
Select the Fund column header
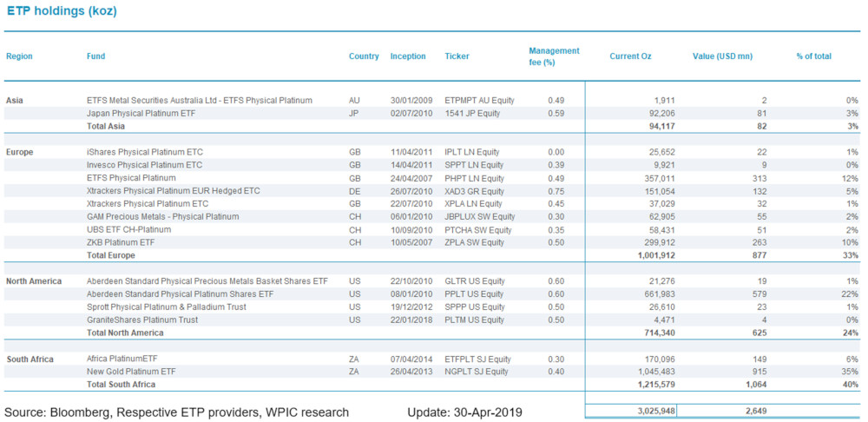pyautogui.click(x=95, y=56)
